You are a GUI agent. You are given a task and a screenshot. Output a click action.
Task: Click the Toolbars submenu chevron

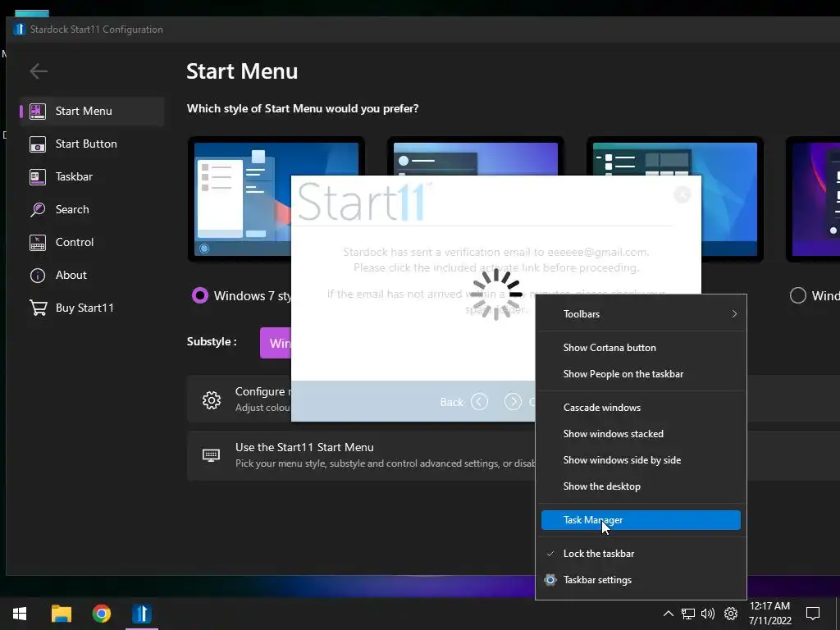point(734,314)
